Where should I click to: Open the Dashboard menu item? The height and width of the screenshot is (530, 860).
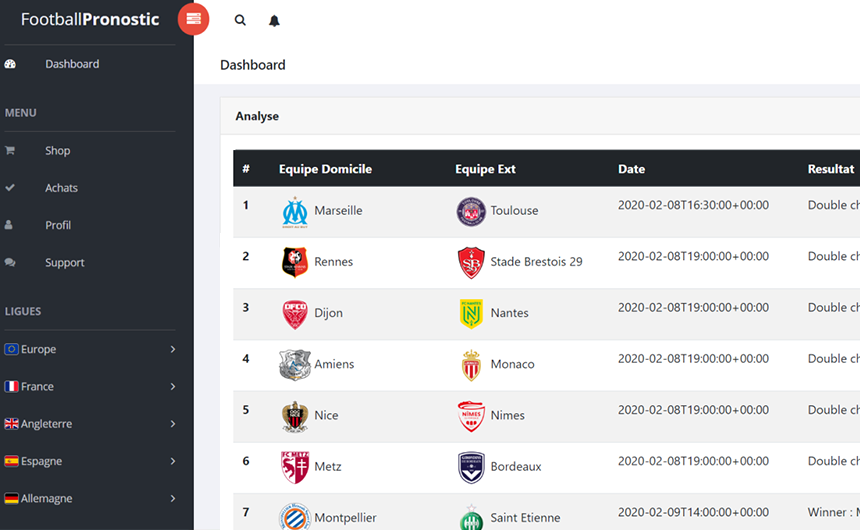(72, 64)
